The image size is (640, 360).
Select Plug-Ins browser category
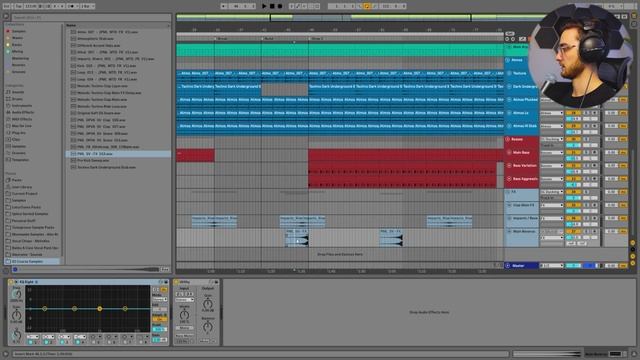18,133
